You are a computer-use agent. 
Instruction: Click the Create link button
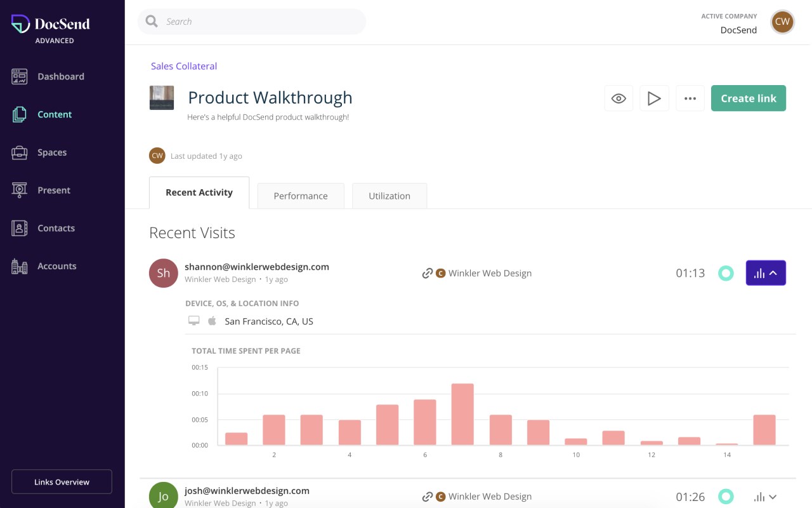[x=749, y=98]
